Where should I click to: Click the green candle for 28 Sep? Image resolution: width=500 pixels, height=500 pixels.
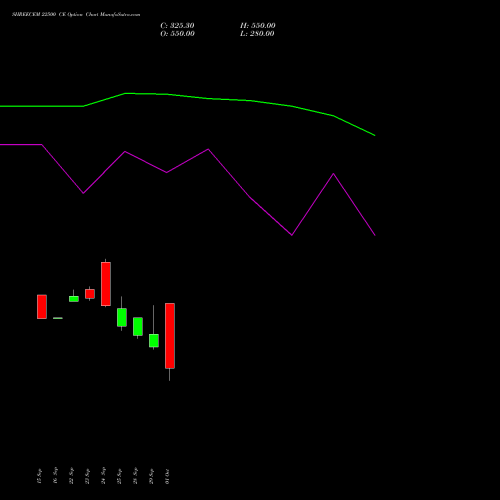click(x=138, y=326)
